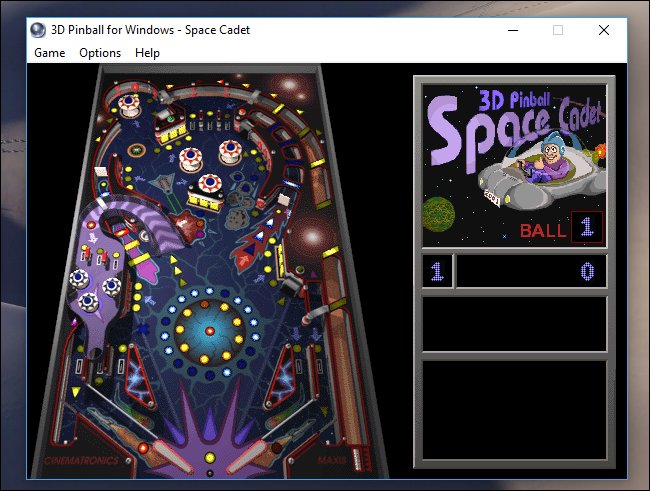The image size is (650, 491).
Task: Click the green planet in logo panel
Action: (439, 214)
